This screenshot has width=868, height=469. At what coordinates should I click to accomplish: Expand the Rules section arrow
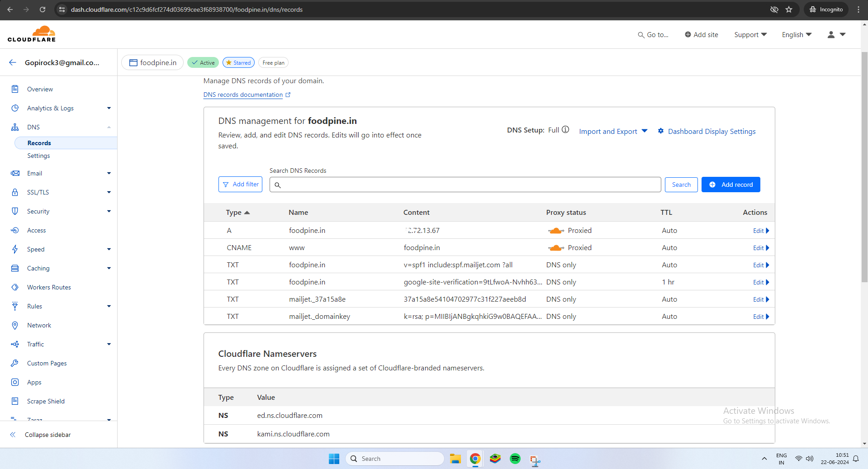coord(109,306)
